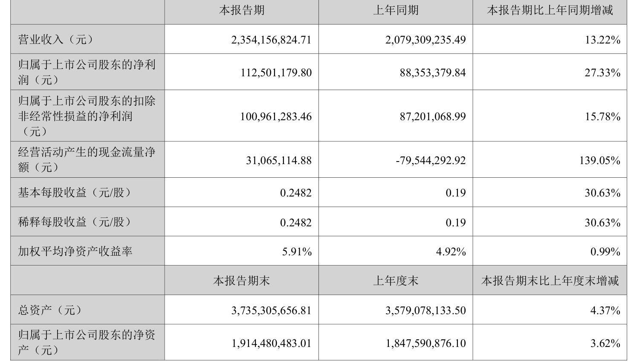Click the 139.05% change cell

(599, 160)
